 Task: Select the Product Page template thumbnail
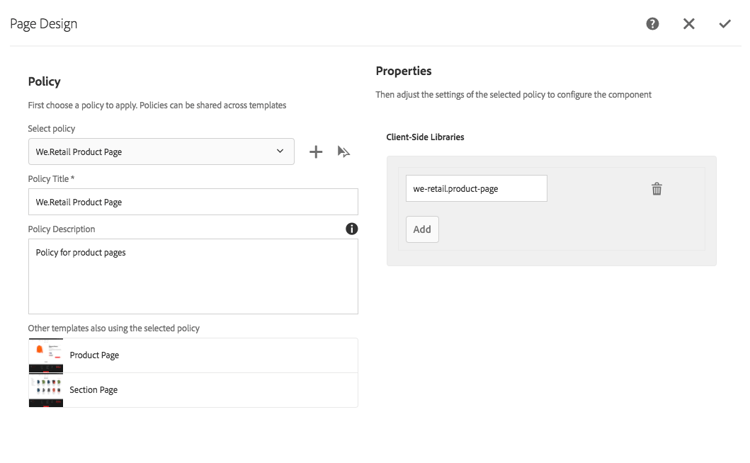tap(46, 355)
